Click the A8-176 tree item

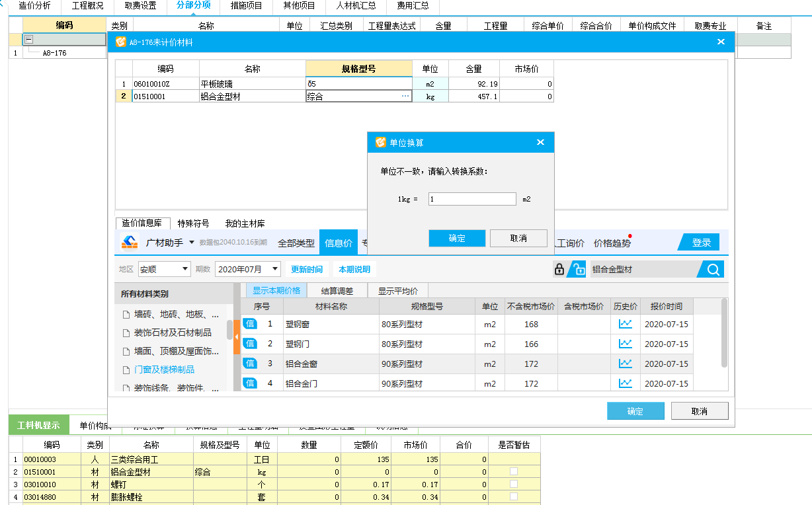[54, 52]
